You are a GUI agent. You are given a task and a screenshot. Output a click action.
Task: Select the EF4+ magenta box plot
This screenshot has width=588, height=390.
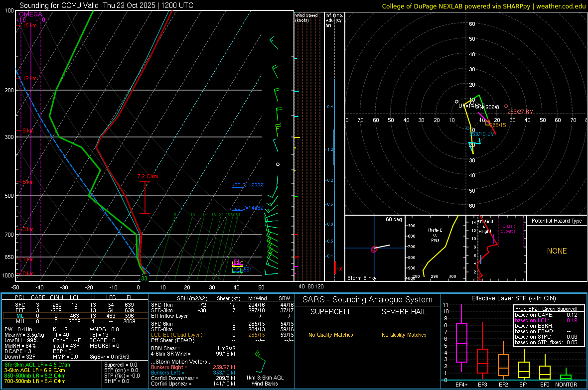(x=461, y=338)
